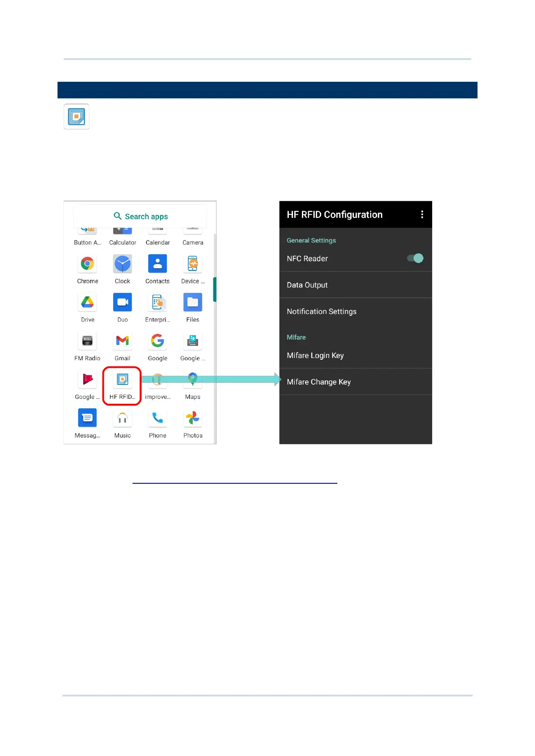This screenshot has height=756, width=535.
Task: Open the Maps app
Action: click(x=193, y=380)
